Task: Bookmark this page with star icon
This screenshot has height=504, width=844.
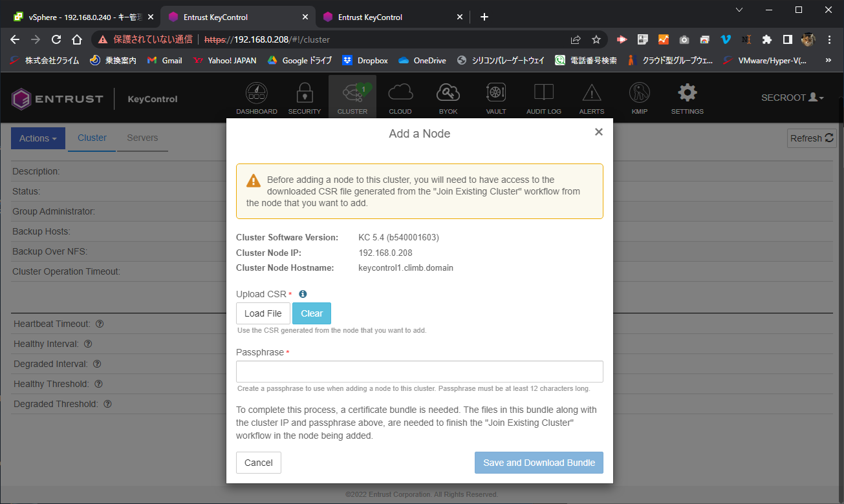Action: [x=596, y=39]
